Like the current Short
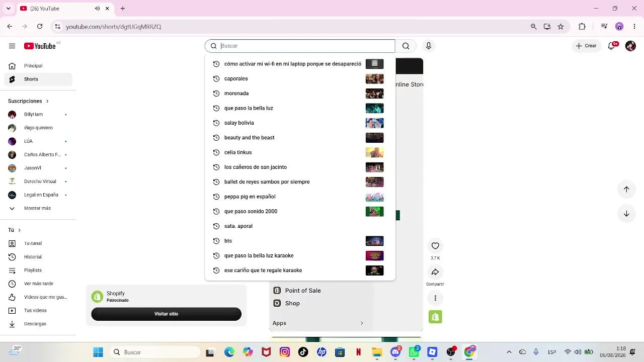The image size is (644, 362). click(435, 246)
